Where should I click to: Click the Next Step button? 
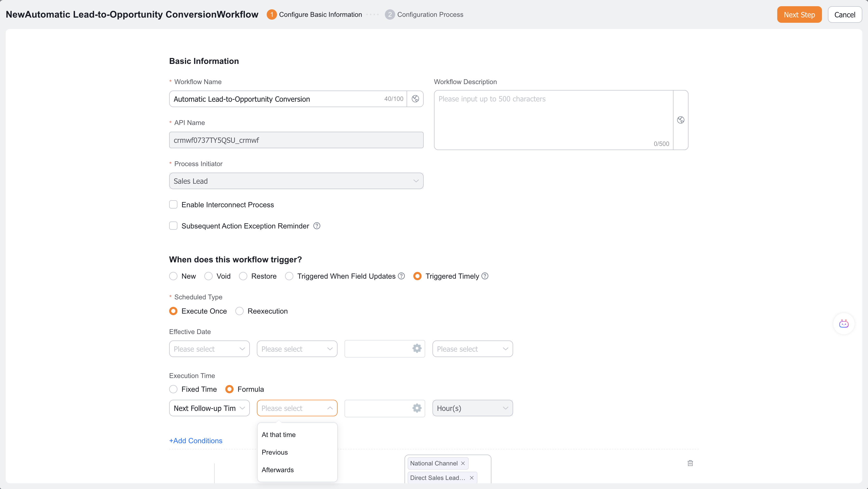click(x=799, y=14)
